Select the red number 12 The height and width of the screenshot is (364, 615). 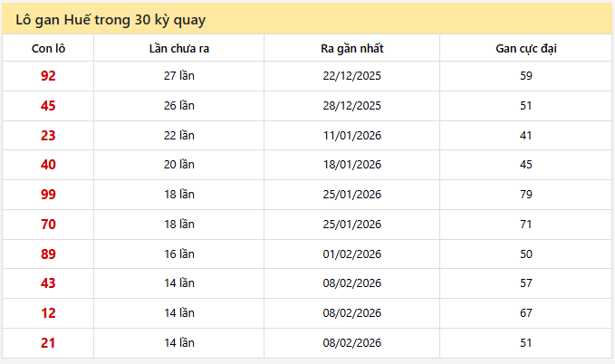coord(48,313)
